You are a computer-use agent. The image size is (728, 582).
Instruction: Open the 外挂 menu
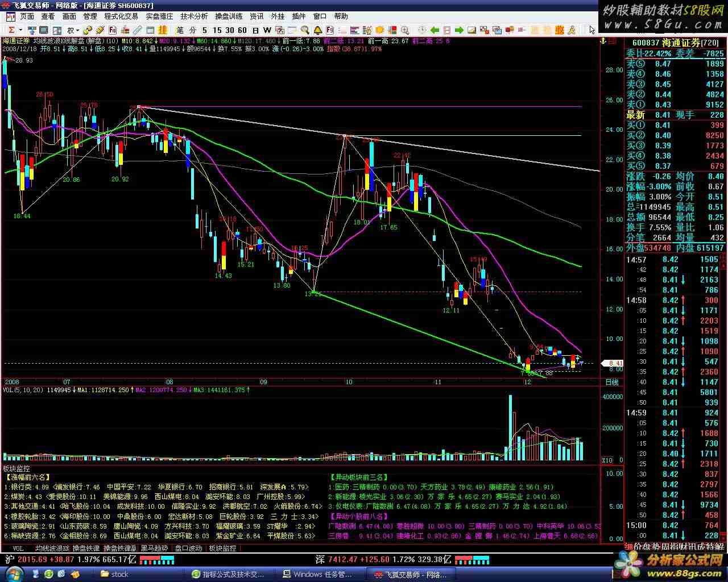[278, 16]
